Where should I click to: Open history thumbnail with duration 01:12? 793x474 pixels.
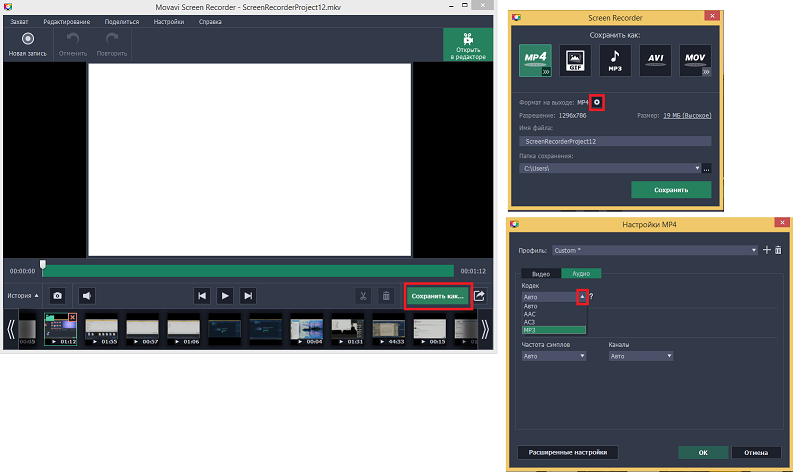[x=60, y=329]
